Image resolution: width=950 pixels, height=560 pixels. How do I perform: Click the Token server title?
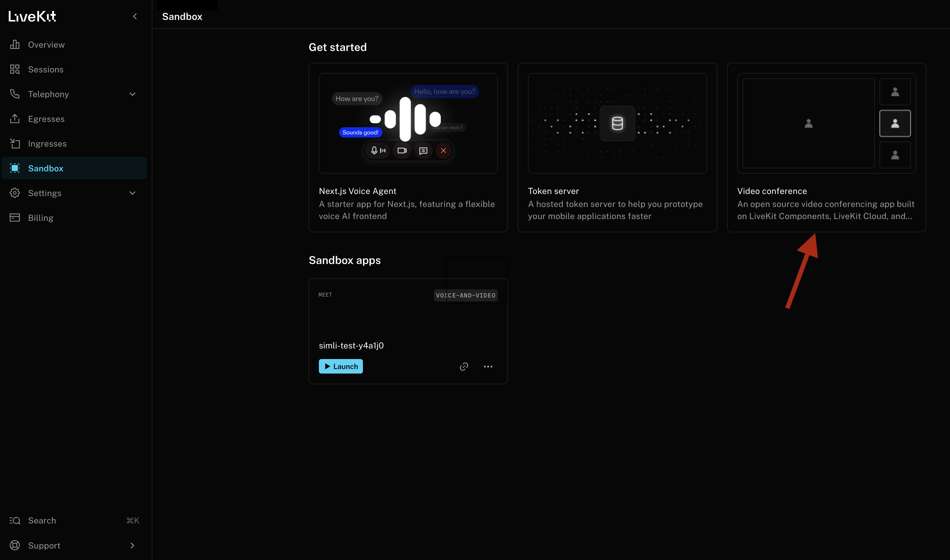pos(554,191)
